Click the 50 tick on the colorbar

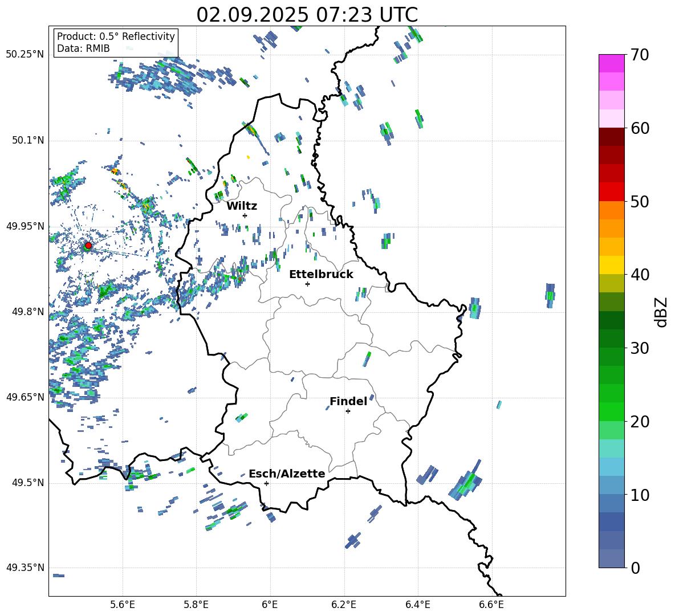[x=640, y=202]
